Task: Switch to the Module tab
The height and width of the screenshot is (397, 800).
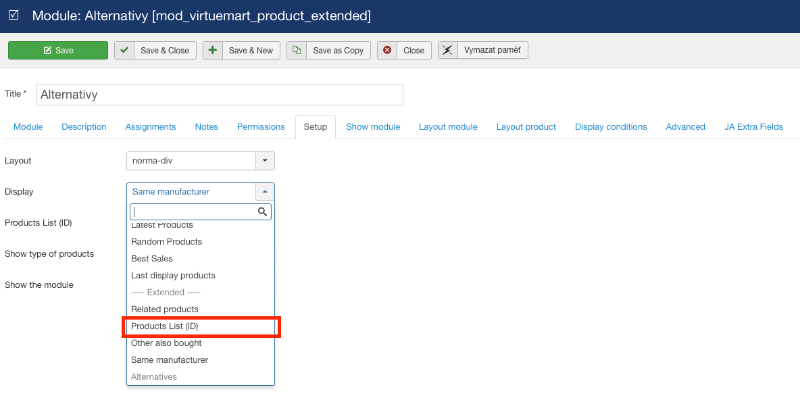Action: (x=28, y=127)
